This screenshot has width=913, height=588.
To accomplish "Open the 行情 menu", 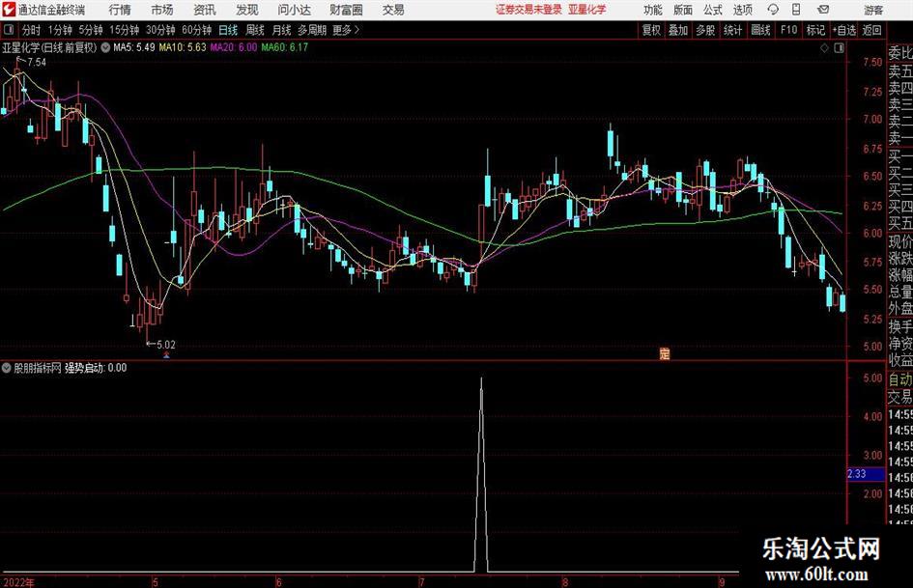I will coord(120,10).
